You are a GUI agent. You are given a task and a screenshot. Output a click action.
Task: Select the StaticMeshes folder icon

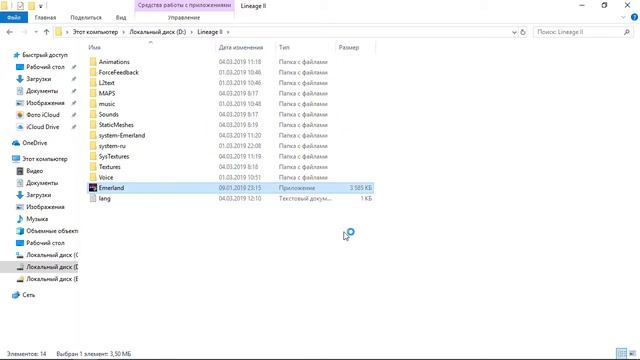tap(93, 125)
